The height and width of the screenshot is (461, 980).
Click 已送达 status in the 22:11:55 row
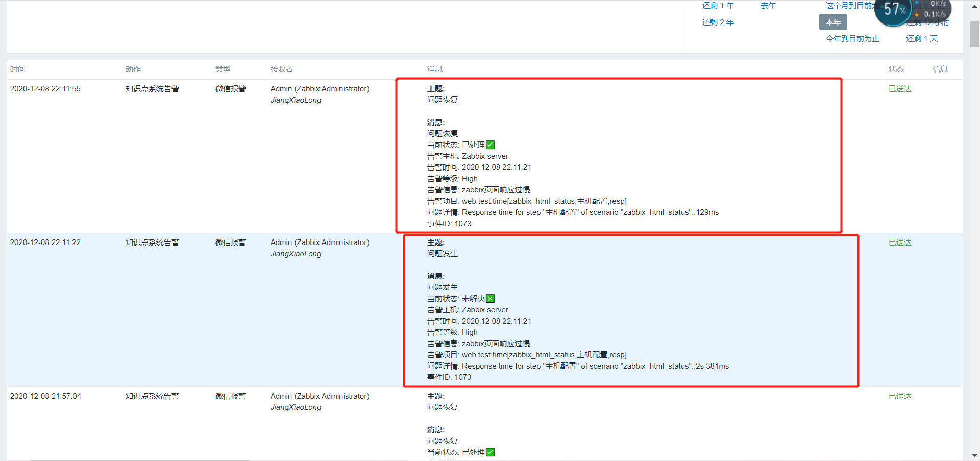tap(900, 89)
